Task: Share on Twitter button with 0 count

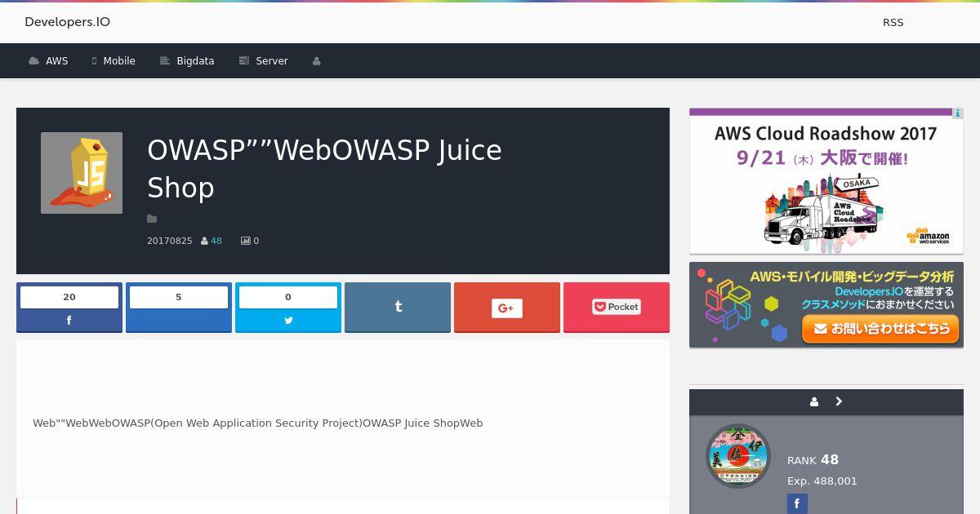Action: click(288, 308)
